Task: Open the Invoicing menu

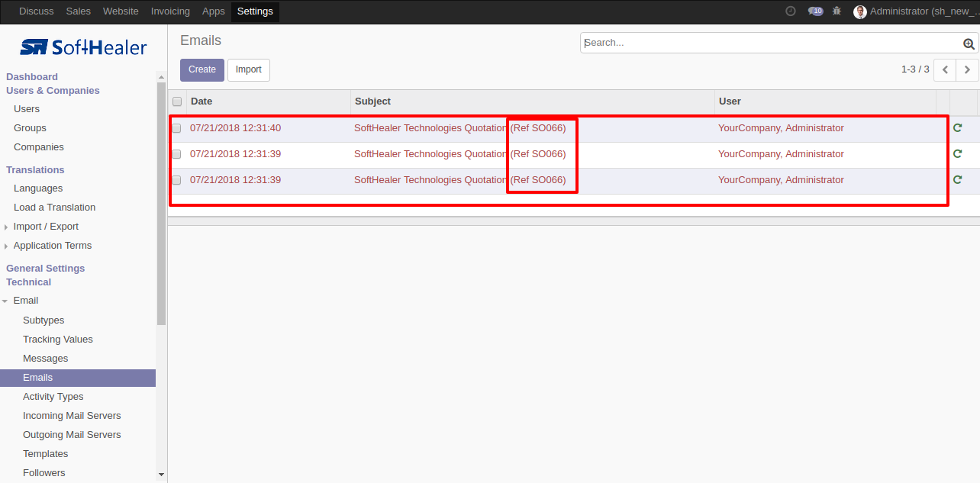Action: tap(170, 11)
